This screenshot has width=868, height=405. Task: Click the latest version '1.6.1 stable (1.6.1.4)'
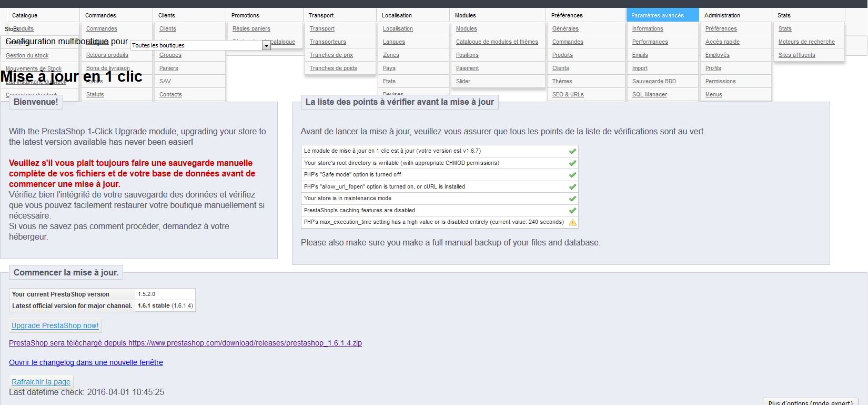[x=166, y=305]
